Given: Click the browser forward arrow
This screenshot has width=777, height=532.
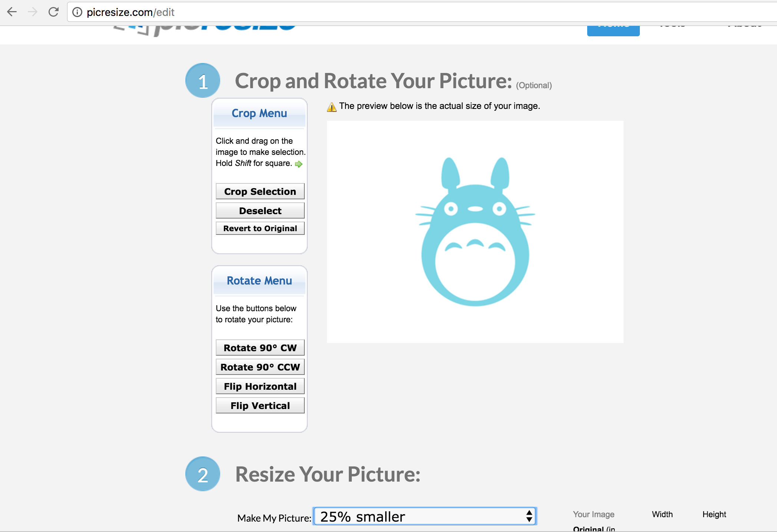Looking at the screenshot, I should pyautogui.click(x=33, y=12).
